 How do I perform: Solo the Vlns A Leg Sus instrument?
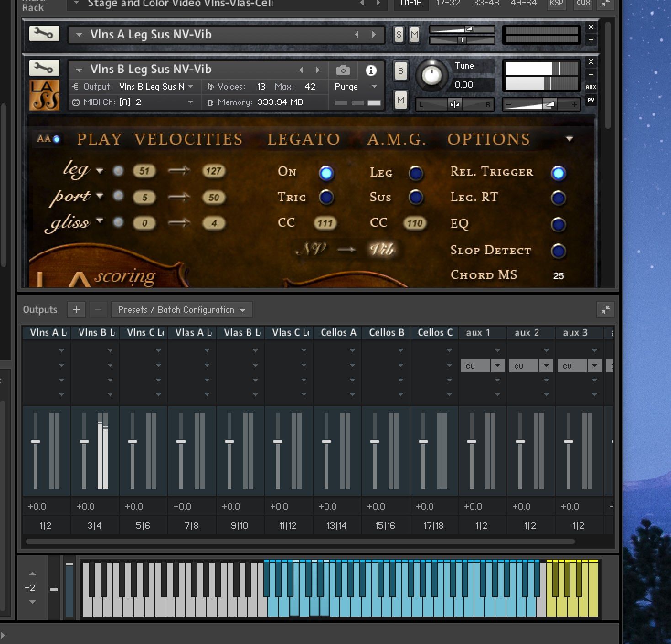tap(399, 34)
